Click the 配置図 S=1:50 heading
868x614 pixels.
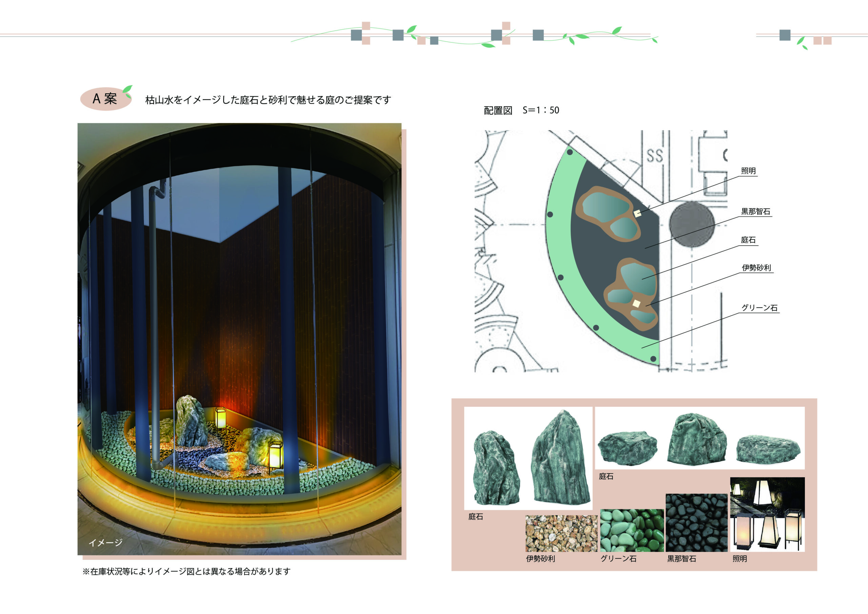tap(521, 110)
